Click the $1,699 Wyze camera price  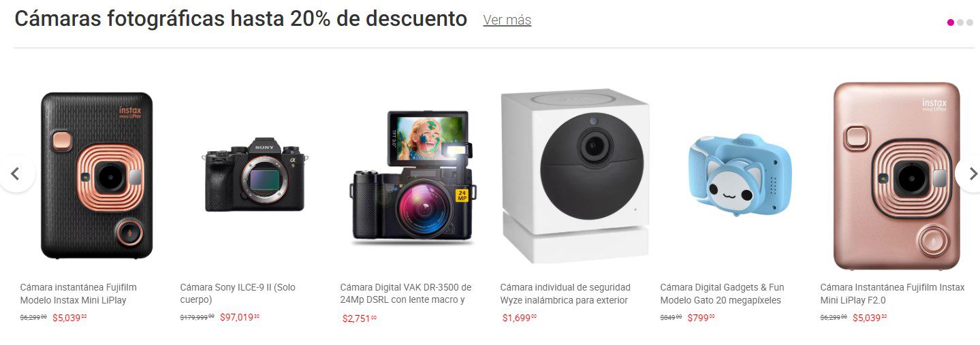[520, 318]
